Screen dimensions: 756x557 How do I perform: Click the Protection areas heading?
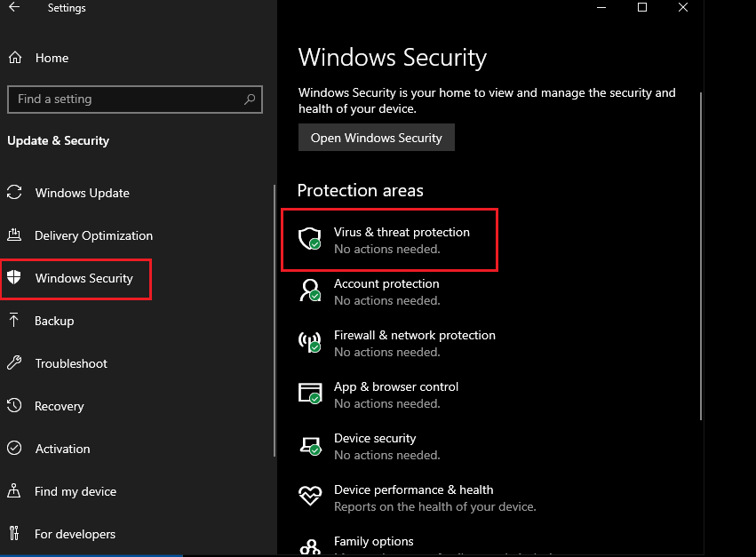click(x=360, y=190)
